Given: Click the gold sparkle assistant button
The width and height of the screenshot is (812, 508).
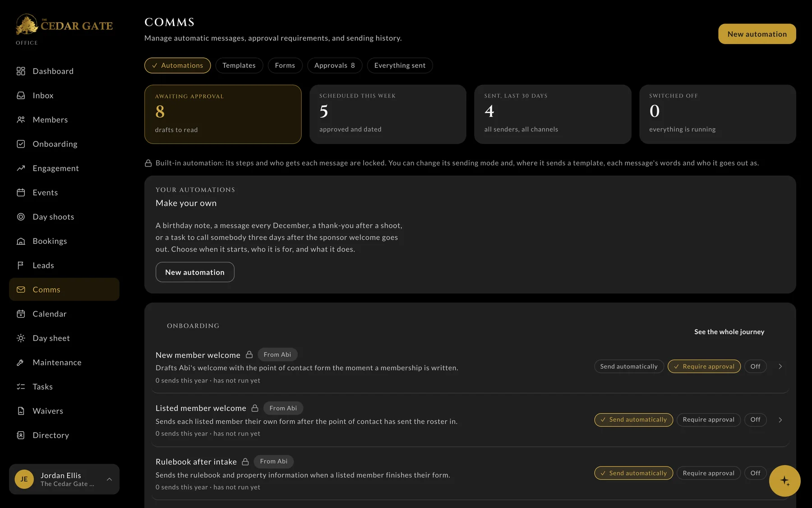Looking at the screenshot, I should coord(784,481).
